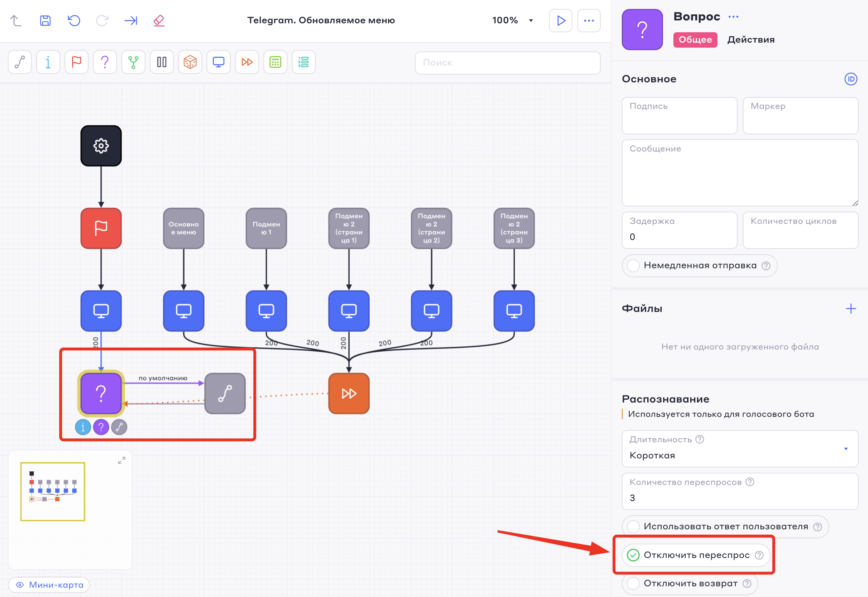Select the pink eraser tool
The image size is (868, 597).
click(x=159, y=20)
